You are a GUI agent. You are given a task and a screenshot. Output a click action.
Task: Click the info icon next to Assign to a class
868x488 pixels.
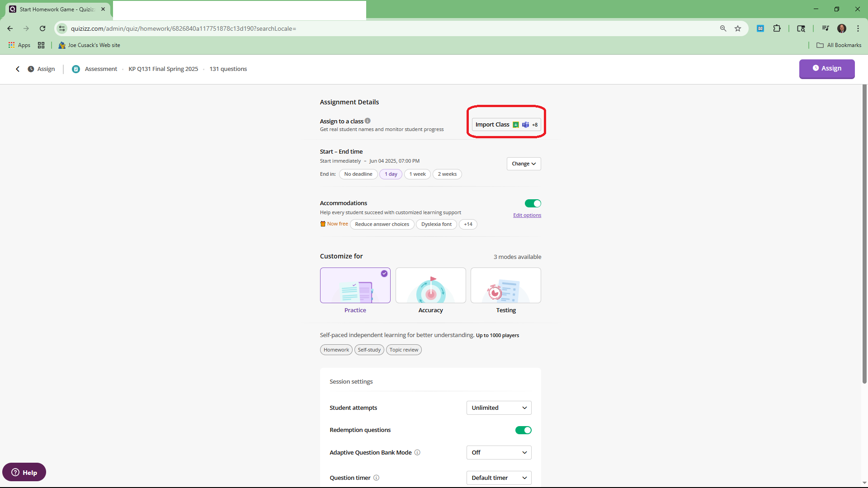pyautogui.click(x=368, y=121)
